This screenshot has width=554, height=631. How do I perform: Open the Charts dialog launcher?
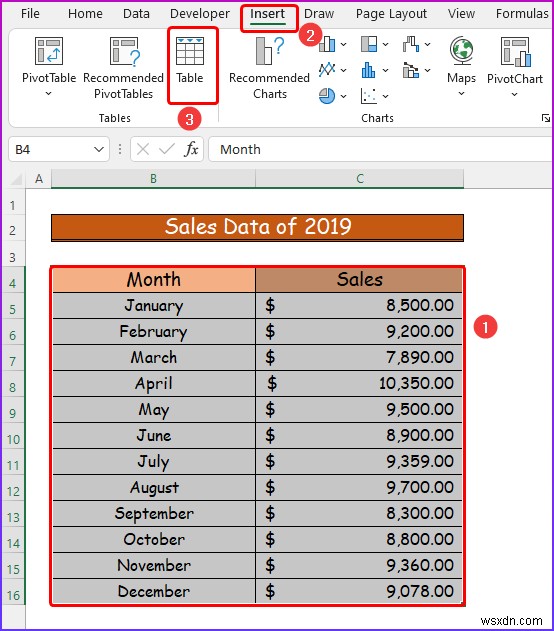click(x=546, y=118)
